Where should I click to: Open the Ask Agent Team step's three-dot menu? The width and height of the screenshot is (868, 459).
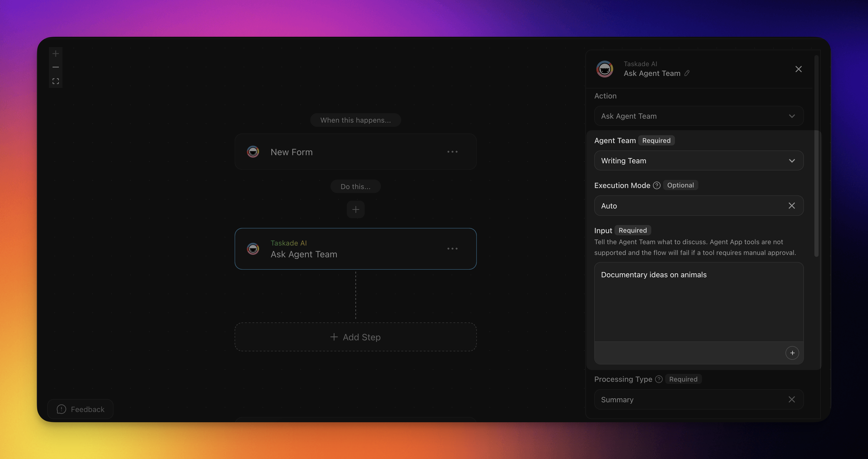tap(452, 249)
